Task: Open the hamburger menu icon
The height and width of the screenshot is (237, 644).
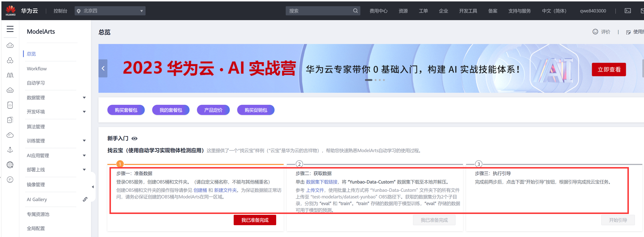Action: pyautogui.click(x=10, y=29)
